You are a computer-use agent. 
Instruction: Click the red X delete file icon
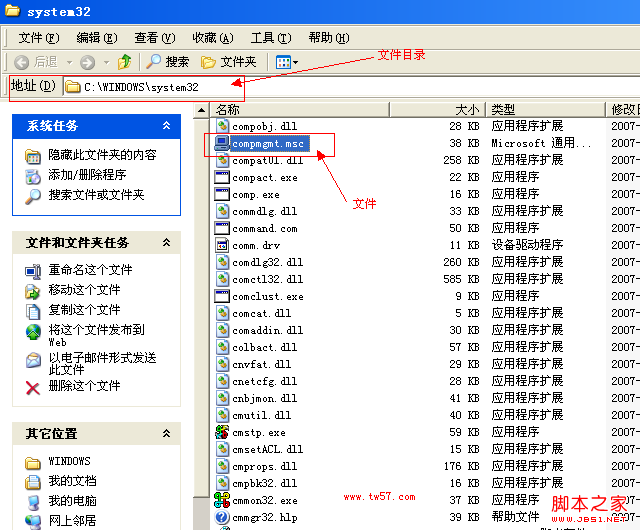(x=33, y=388)
